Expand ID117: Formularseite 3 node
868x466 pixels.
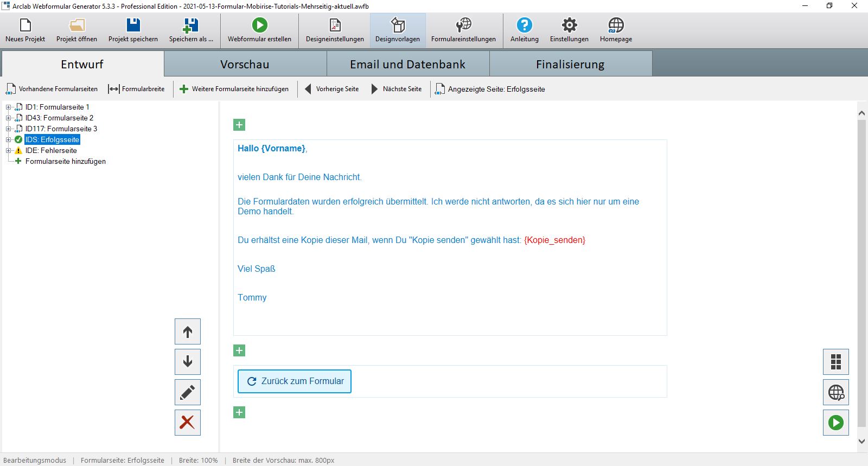tap(8, 129)
